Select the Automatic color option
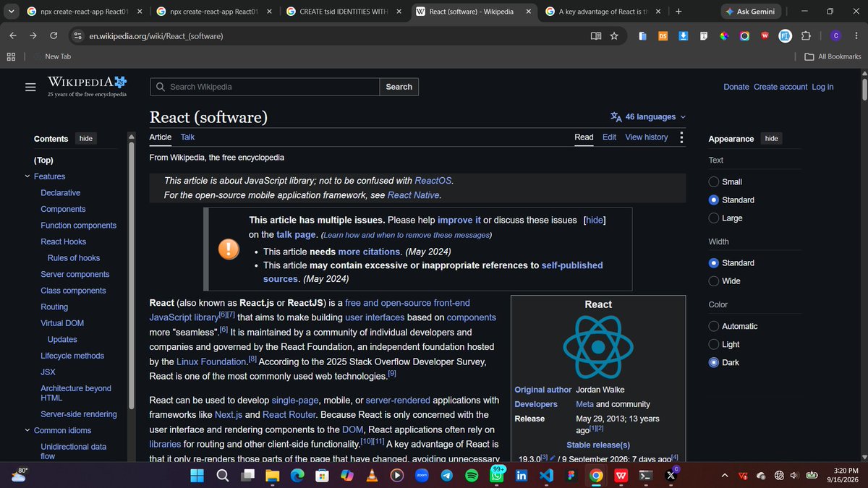This screenshot has width=868, height=488. tap(714, 327)
